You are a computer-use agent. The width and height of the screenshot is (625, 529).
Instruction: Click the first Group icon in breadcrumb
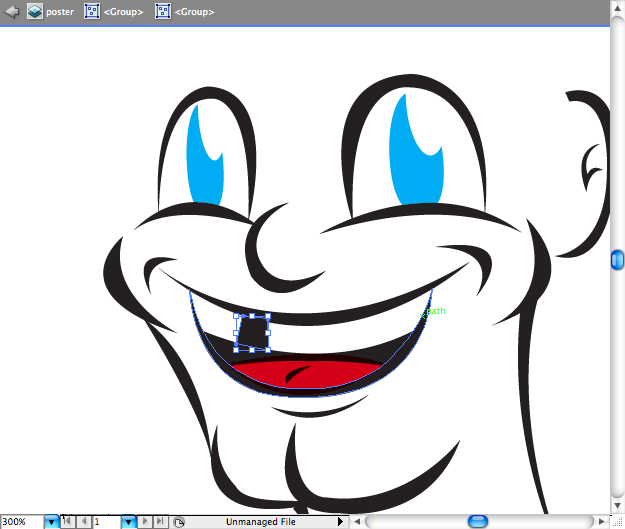click(92, 12)
